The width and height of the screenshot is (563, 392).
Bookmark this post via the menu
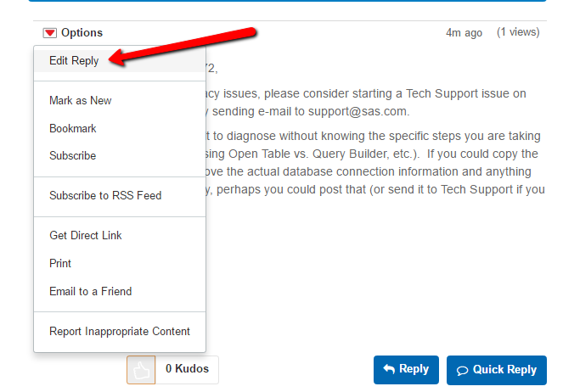point(73,129)
